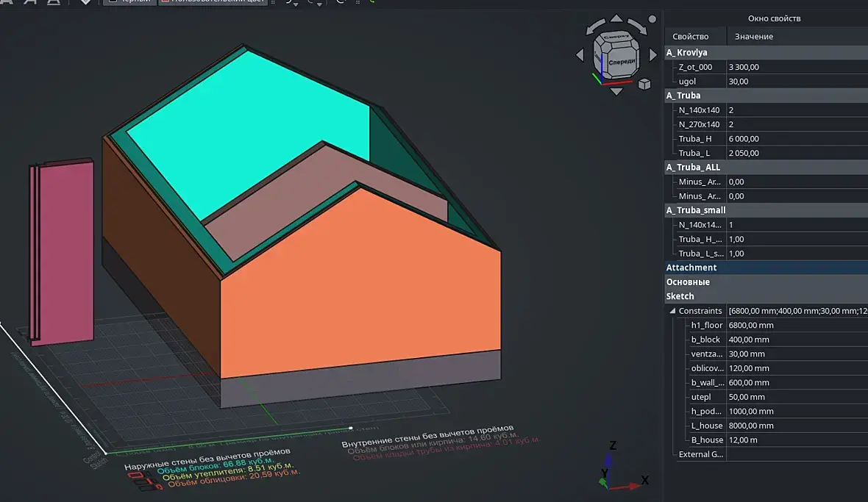Viewport: 868px width, 502px height.
Task: Edit the N_140x14... value under A_Truba_small
Action: tap(797, 224)
